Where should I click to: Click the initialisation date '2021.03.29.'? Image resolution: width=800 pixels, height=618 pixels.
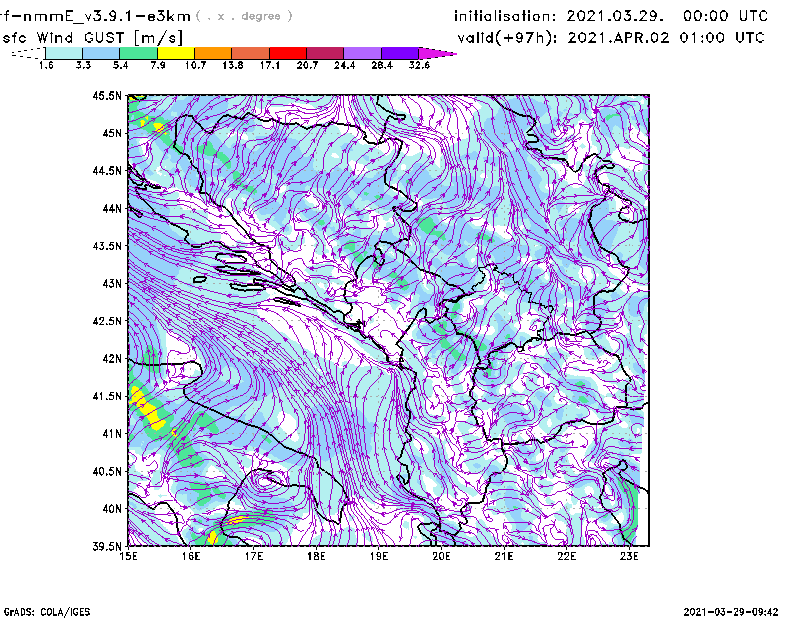(x=615, y=16)
